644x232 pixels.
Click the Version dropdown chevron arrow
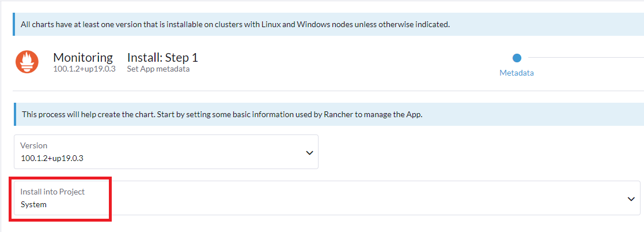coord(309,153)
